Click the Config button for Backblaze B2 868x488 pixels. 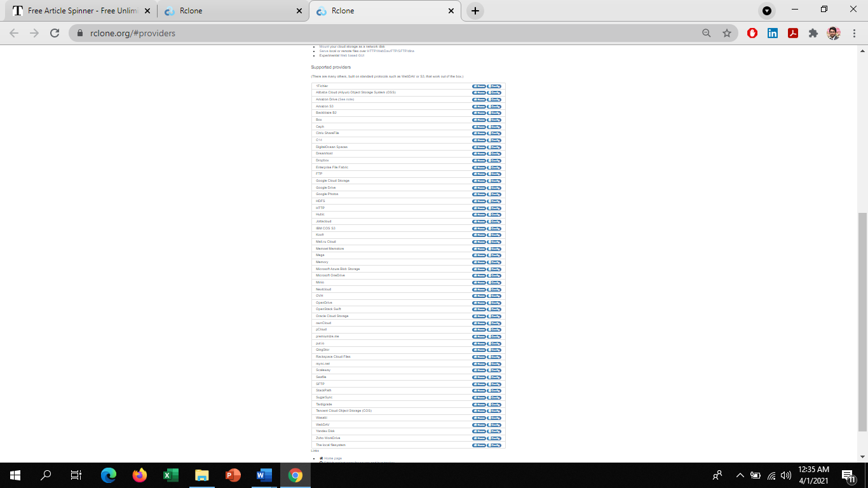tap(494, 113)
